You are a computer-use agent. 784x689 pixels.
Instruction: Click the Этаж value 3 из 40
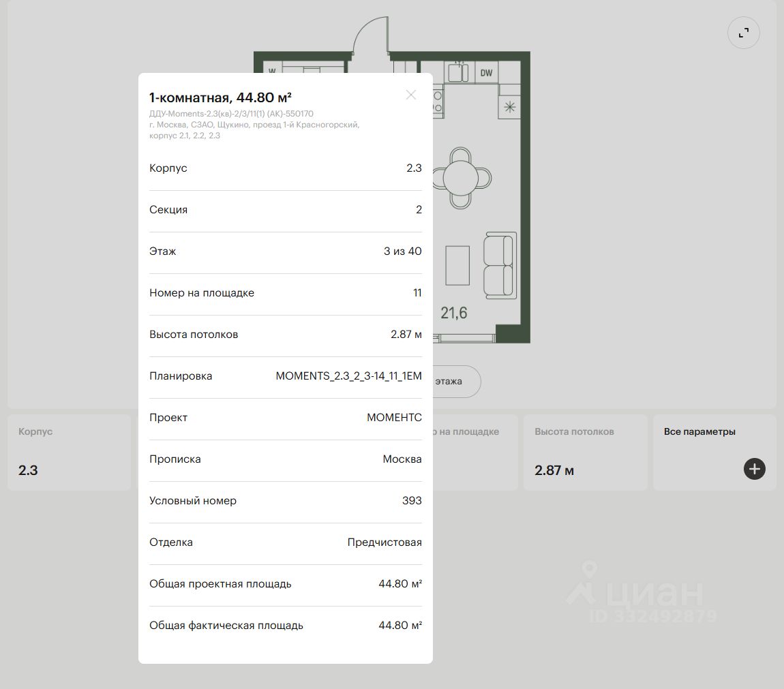coord(402,251)
